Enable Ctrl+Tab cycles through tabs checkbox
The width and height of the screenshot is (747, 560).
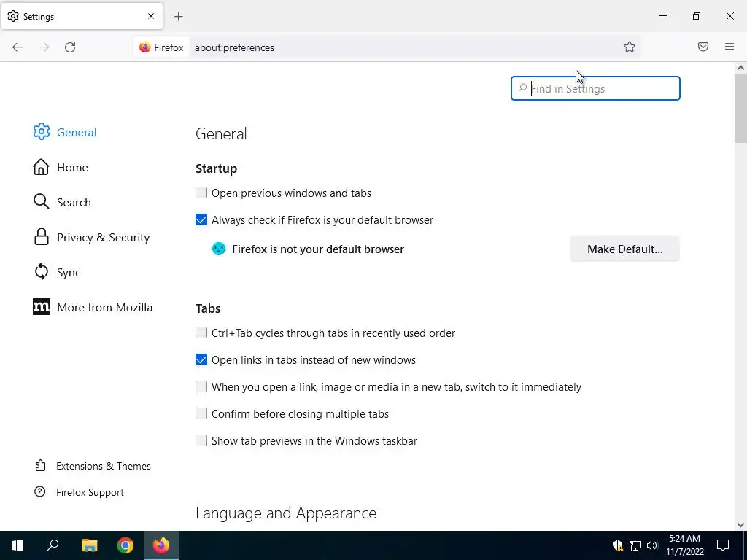pos(201,332)
